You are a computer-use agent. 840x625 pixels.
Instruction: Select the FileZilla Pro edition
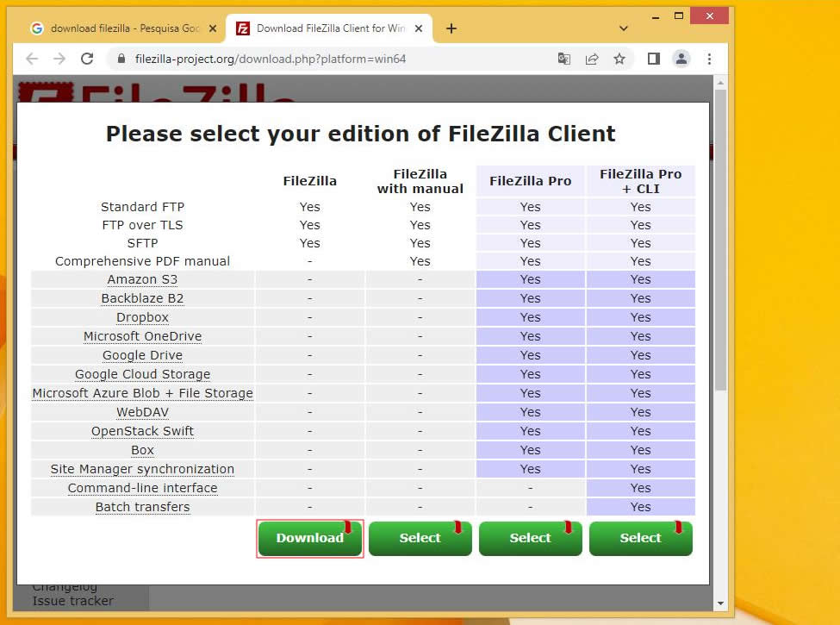pyautogui.click(x=531, y=538)
